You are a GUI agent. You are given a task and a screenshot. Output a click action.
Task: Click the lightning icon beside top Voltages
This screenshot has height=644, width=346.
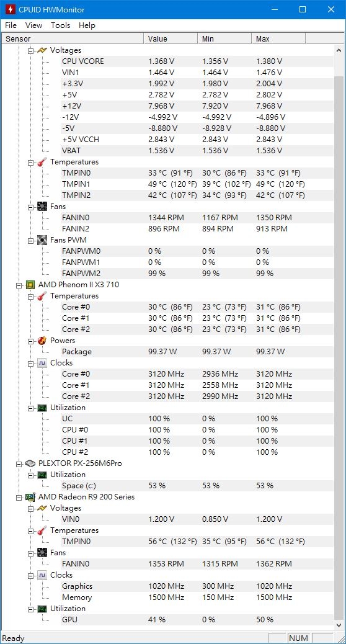(x=42, y=50)
